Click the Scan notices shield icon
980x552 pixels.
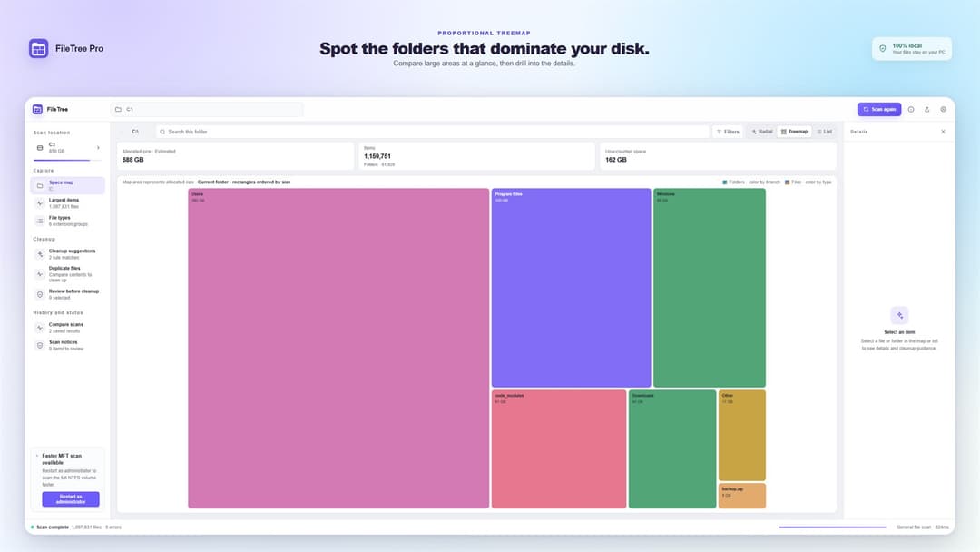40,345
